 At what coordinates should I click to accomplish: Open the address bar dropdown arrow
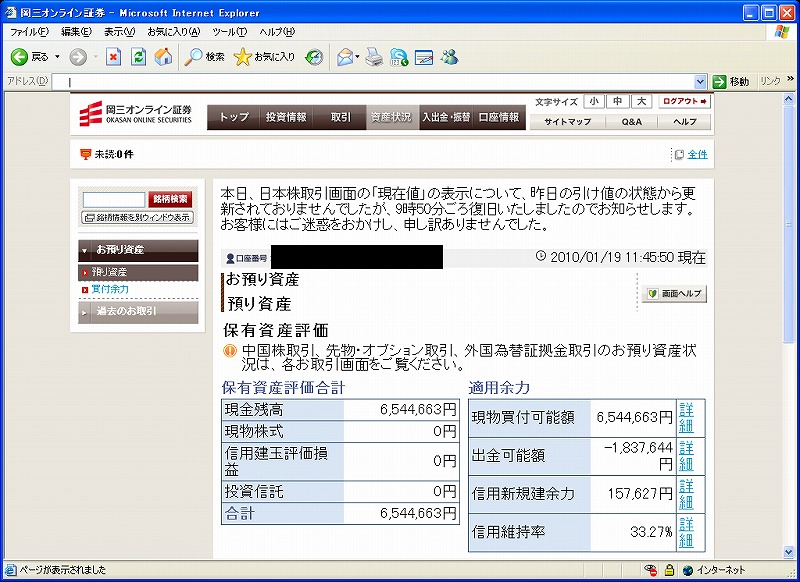click(x=701, y=81)
